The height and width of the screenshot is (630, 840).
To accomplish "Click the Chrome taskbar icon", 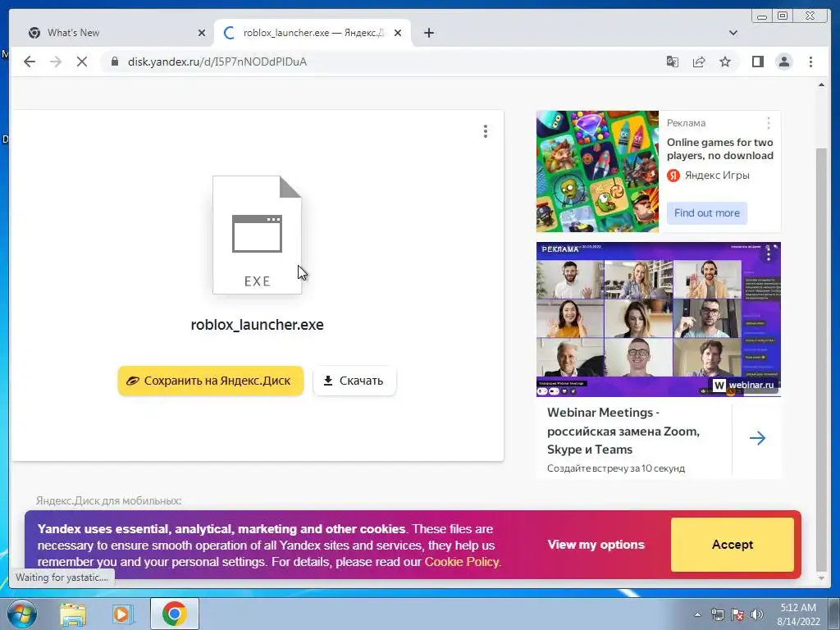I will [174, 614].
